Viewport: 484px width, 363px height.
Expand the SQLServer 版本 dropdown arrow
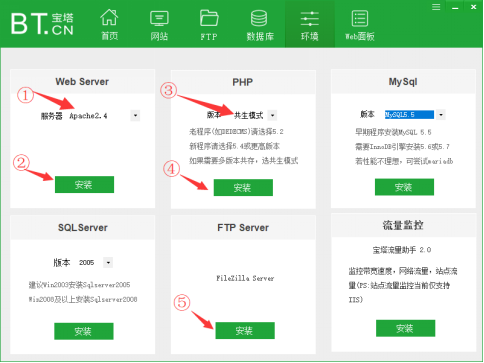tap(108, 262)
